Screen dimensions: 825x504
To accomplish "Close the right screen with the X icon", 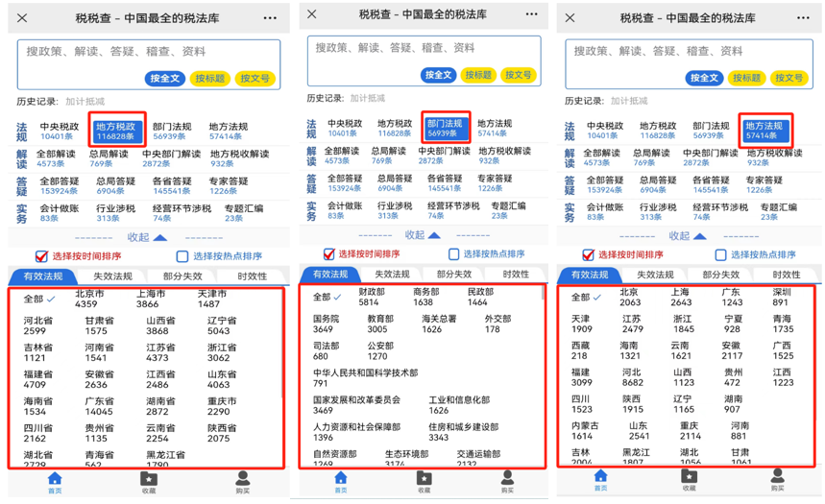I will pos(570,18).
